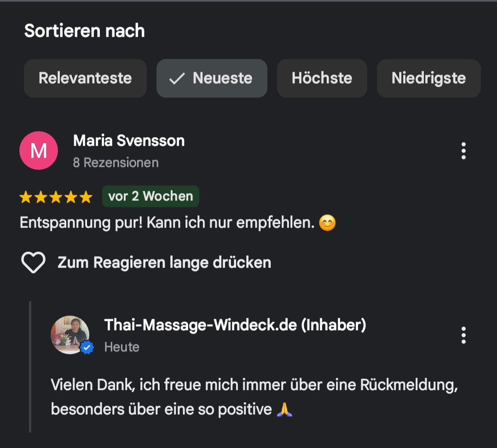The height and width of the screenshot is (448, 497).
Task: Click the 8 Rezensionen text
Action: [x=116, y=162]
